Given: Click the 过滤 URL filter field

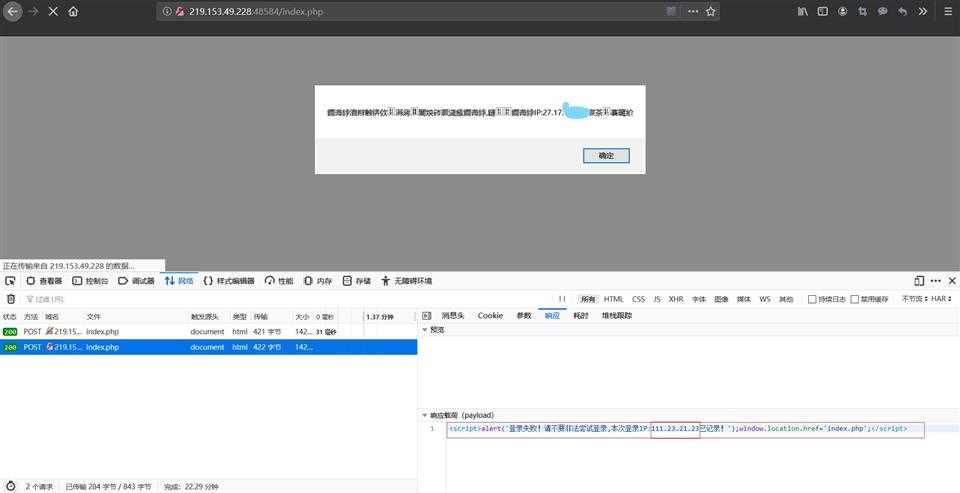Looking at the screenshot, I should click(x=288, y=299).
